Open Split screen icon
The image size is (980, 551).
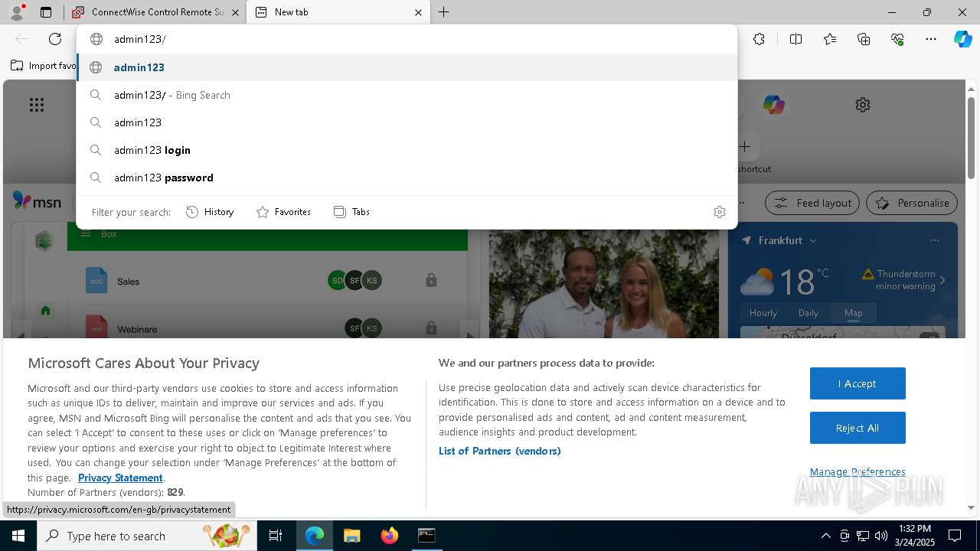click(795, 39)
